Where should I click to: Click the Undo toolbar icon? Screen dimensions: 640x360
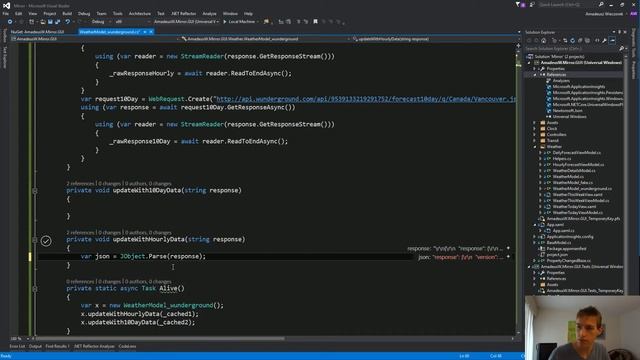(x=68, y=22)
